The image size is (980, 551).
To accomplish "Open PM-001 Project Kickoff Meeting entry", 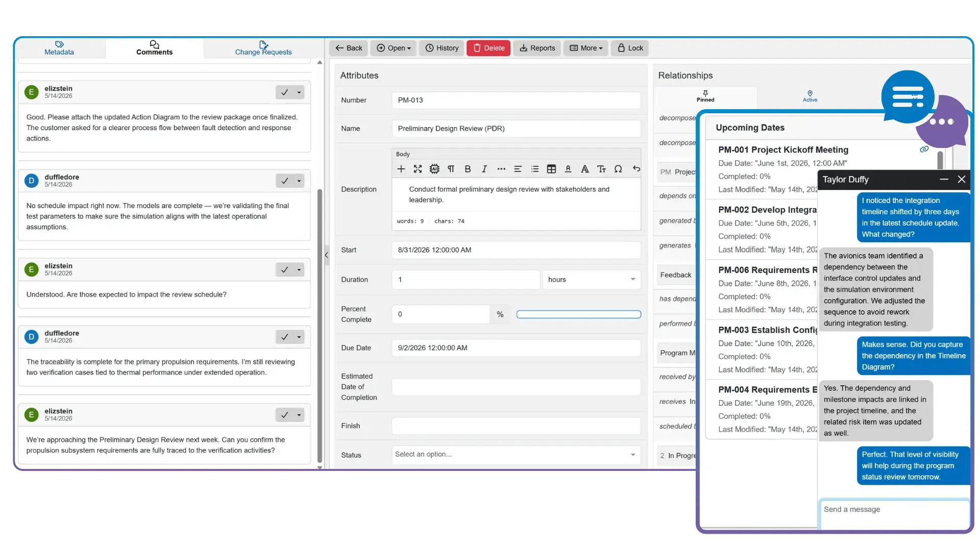I will 783,149.
